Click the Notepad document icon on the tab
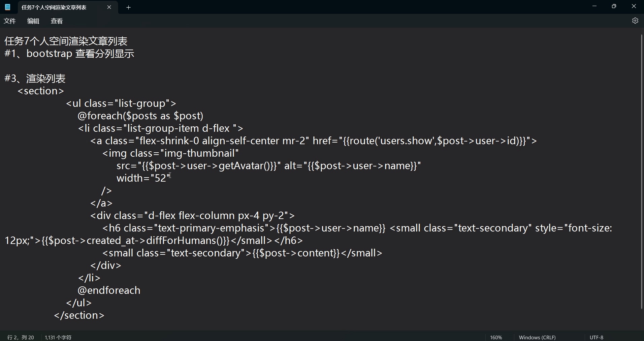644x341 pixels. 7,7
